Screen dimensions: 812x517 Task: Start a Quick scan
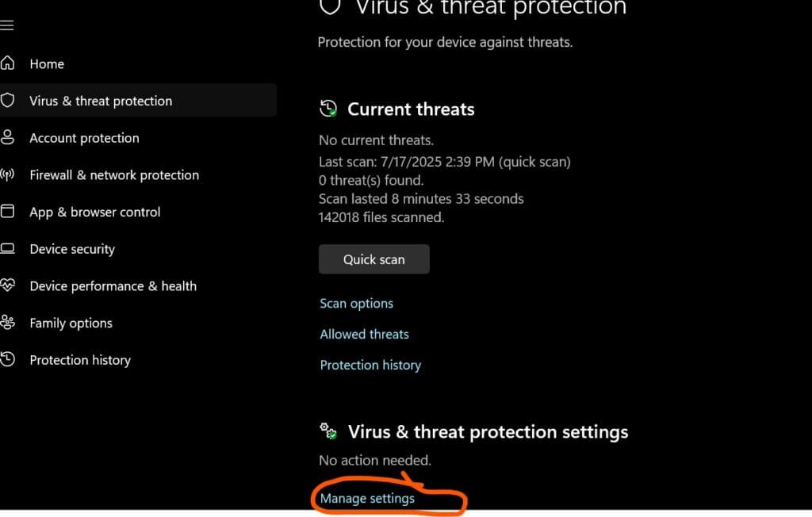(x=374, y=259)
